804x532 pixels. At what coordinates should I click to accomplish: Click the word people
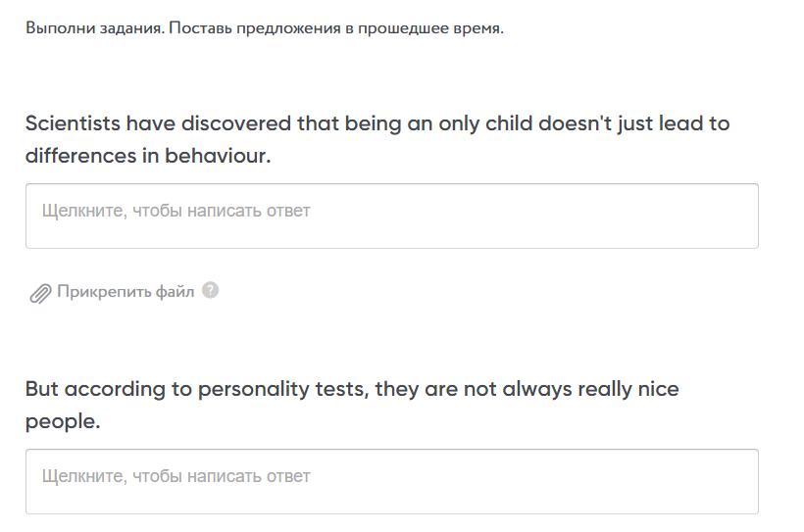coord(62,421)
